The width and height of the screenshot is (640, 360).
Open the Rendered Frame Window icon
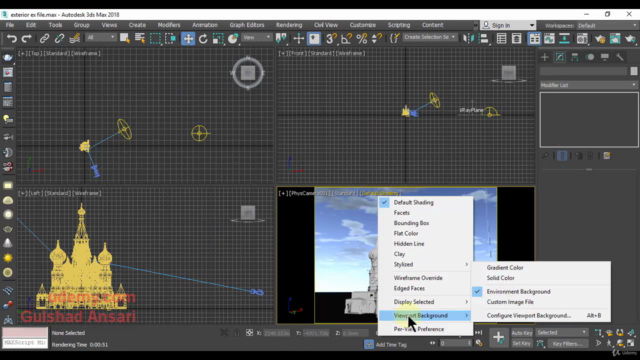pos(615,38)
